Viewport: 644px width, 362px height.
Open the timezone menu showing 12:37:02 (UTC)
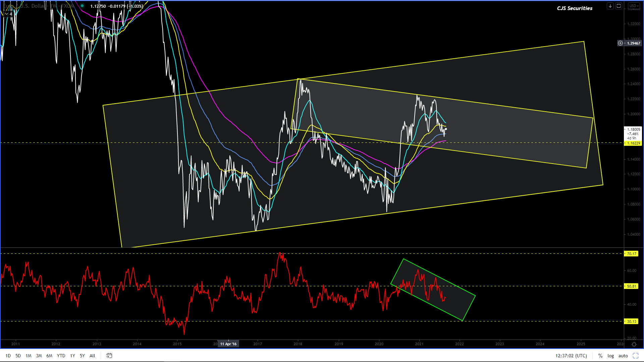click(571, 356)
